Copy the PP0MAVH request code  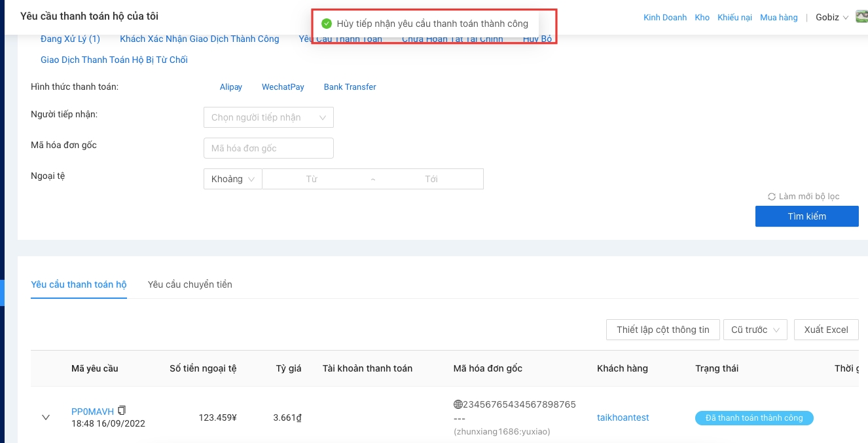tap(122, 411)
